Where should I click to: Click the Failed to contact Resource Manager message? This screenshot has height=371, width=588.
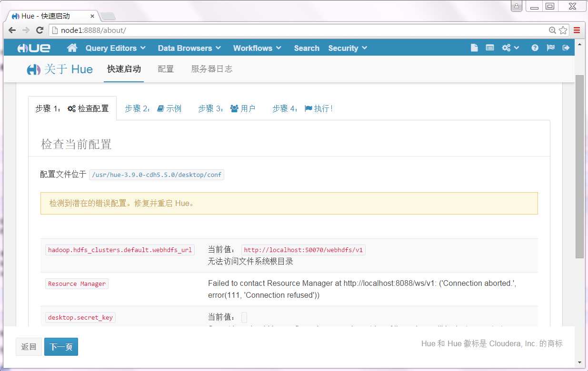(x=362, y=289)
